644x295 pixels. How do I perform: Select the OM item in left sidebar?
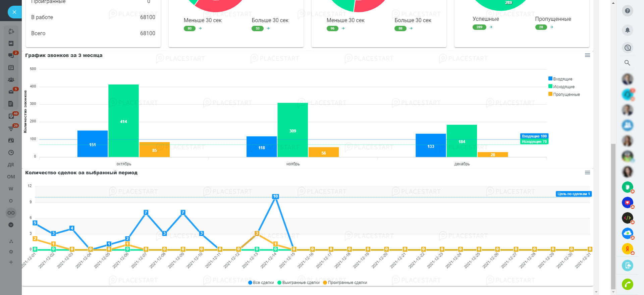click(x=11, y=177)
